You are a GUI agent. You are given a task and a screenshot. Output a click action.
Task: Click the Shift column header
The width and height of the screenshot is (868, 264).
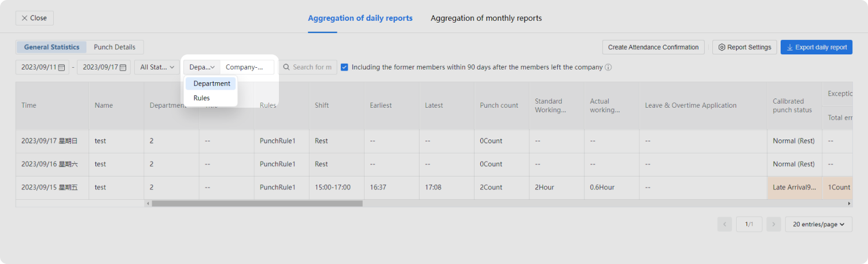336,105
